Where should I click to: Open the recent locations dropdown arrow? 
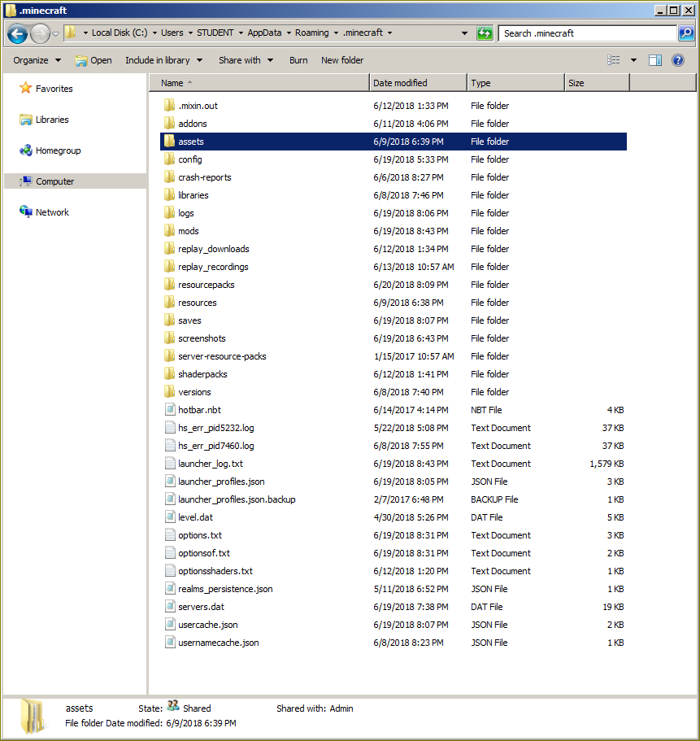(55, 33)
